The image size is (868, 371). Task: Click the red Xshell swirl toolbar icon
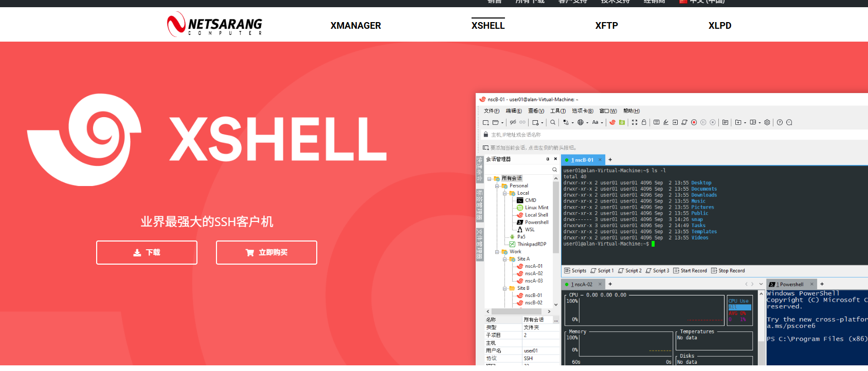pyautogui.click(x=612, y=122)
